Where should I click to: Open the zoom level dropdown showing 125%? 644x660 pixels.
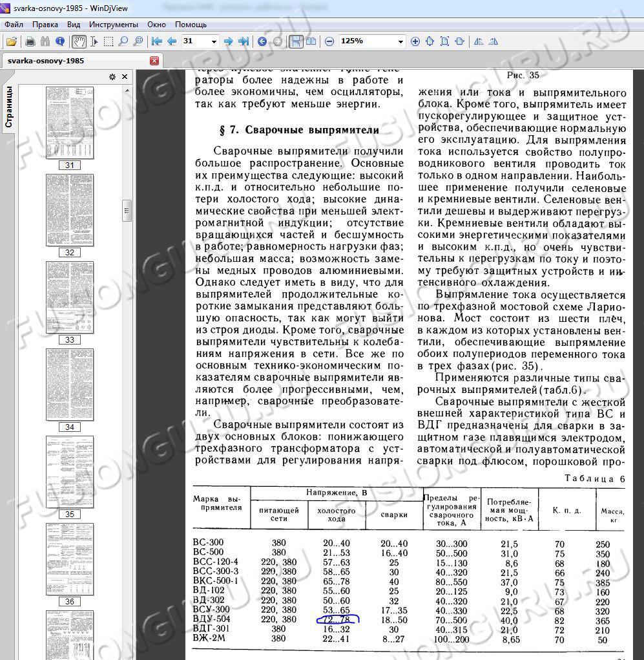pos(400,41)
